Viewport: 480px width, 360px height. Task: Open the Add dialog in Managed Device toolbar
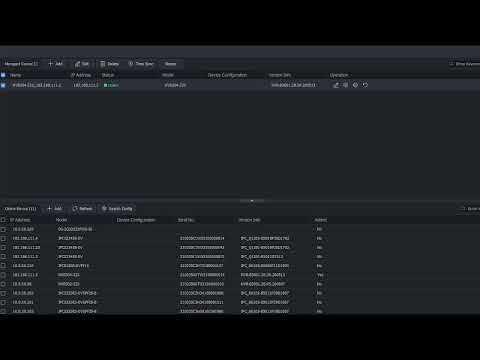[55, 64]
